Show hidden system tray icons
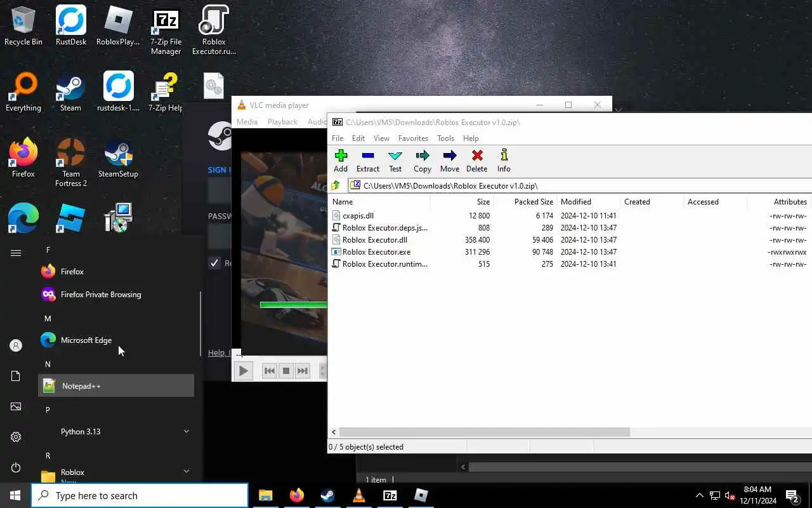This screenshot has height=508, width=812. 699,495
